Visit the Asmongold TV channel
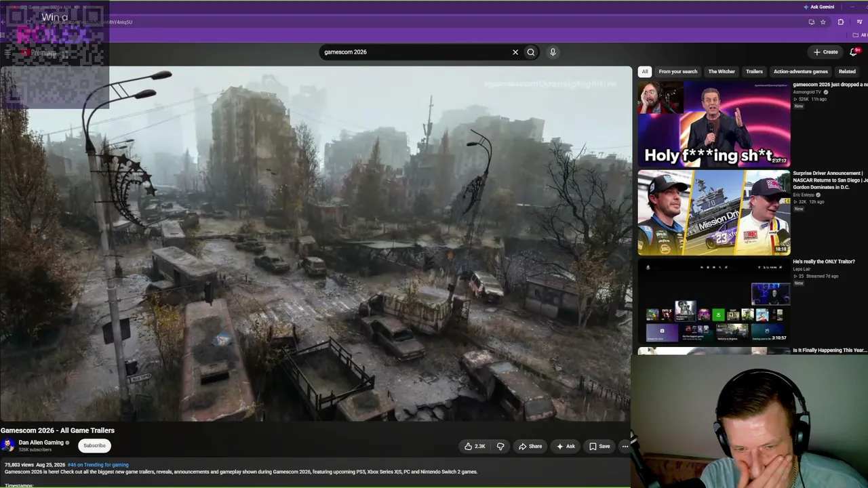This screenshot has height=488, width=868. 807,91
